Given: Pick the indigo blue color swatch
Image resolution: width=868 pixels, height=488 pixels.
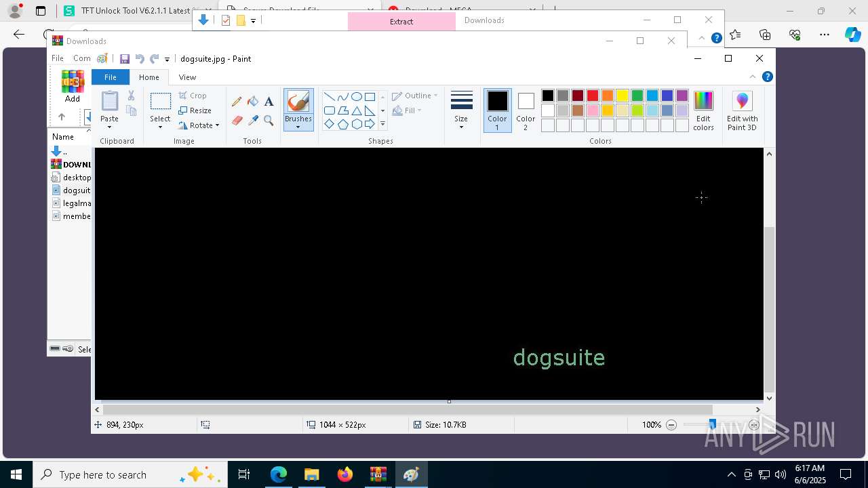Looking at the screenshot, I should (x=667, y=96).
